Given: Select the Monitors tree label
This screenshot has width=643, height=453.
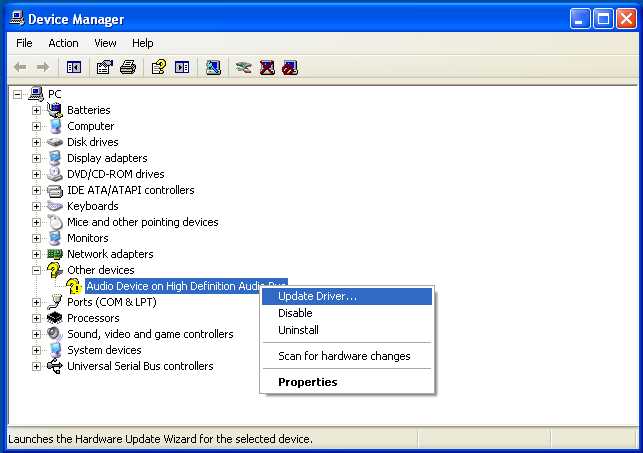Looking at the screenshot, I should coord(88,238).
